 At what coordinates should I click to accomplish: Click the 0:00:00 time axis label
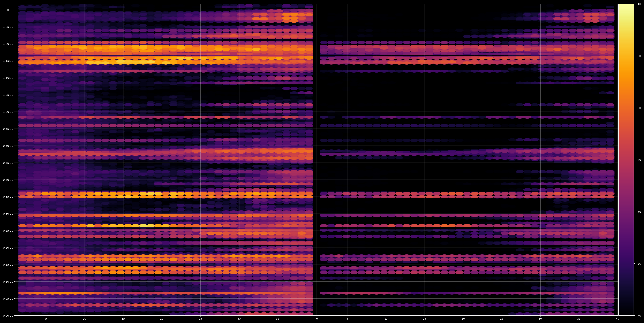[x=8, y=315]
